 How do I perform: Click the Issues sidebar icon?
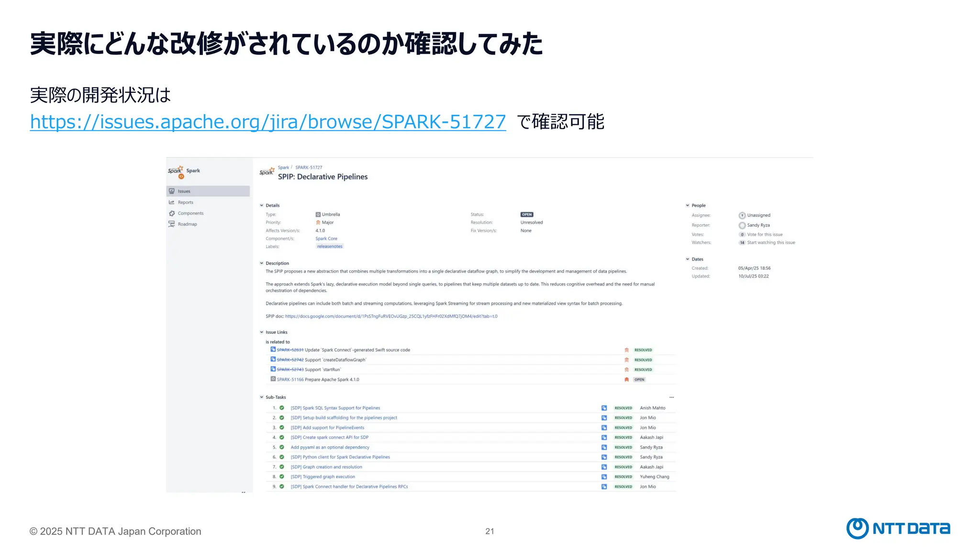(172, 191)
